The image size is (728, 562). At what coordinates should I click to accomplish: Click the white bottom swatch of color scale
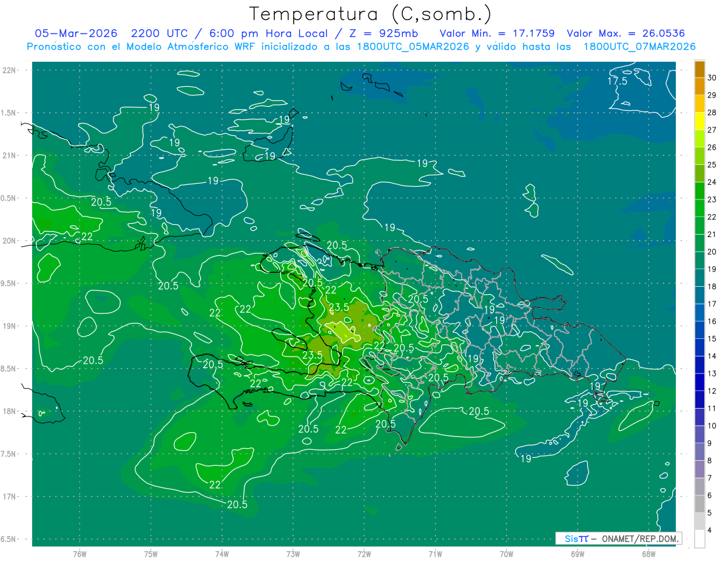pyautogui.click(x=699, y=538)
